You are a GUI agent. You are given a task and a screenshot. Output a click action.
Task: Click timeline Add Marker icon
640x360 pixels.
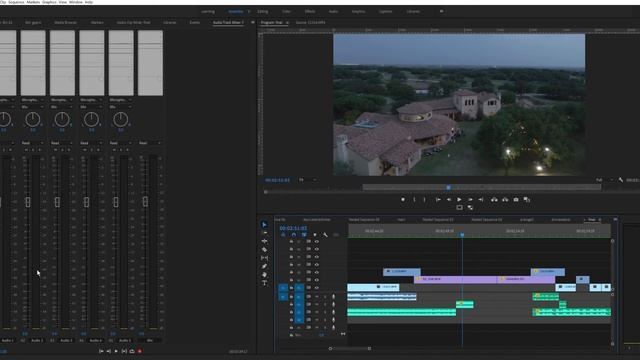pyautogui.click(x=315, y=235)
